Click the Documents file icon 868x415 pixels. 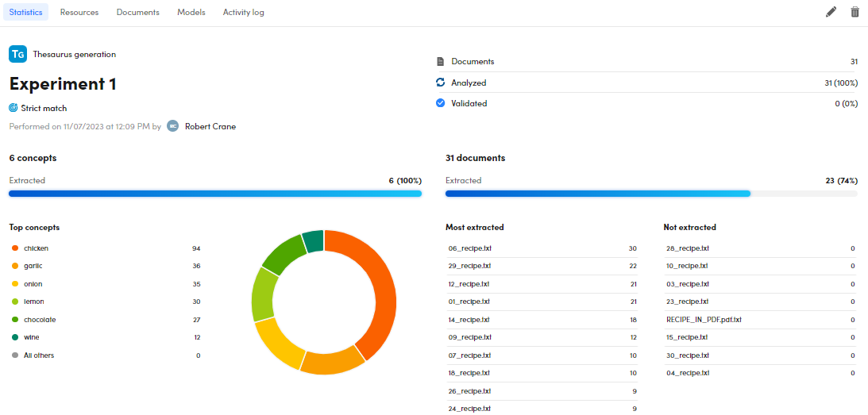click(441, 62)
